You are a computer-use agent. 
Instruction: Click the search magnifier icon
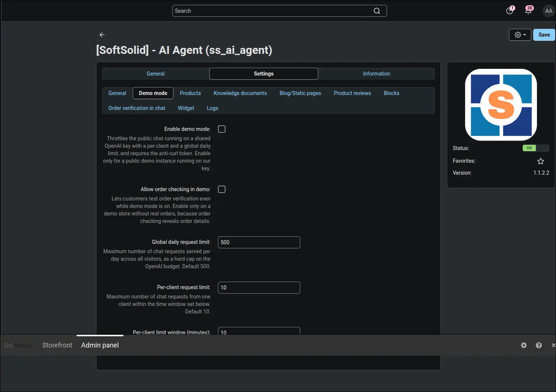coord(377,11)
